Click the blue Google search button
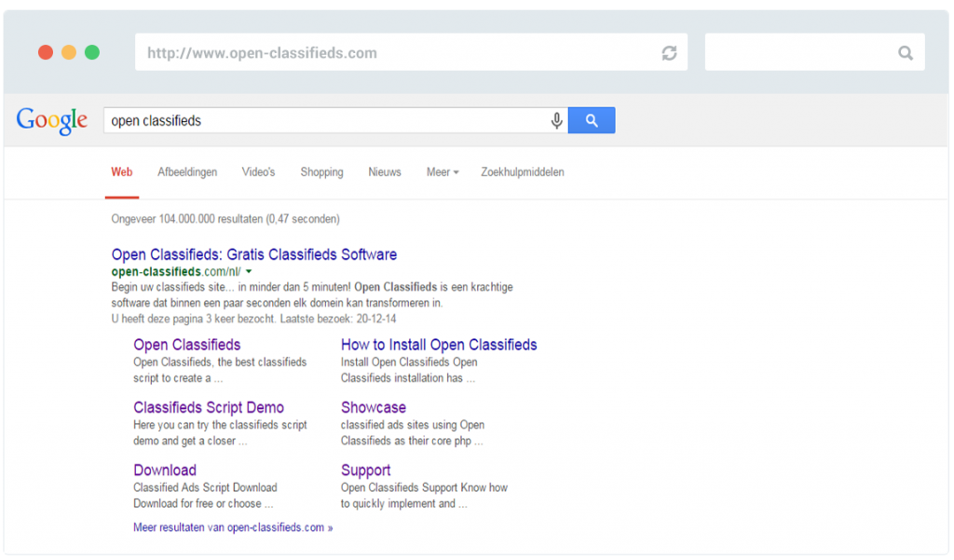This screenshot has width=954, height=560. click(x=592, y=120)
